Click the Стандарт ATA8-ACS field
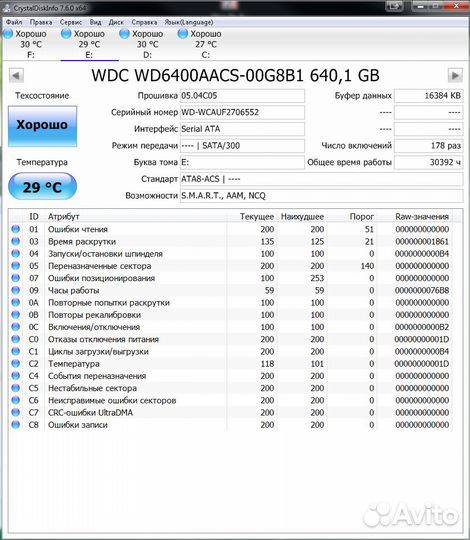 322,179
